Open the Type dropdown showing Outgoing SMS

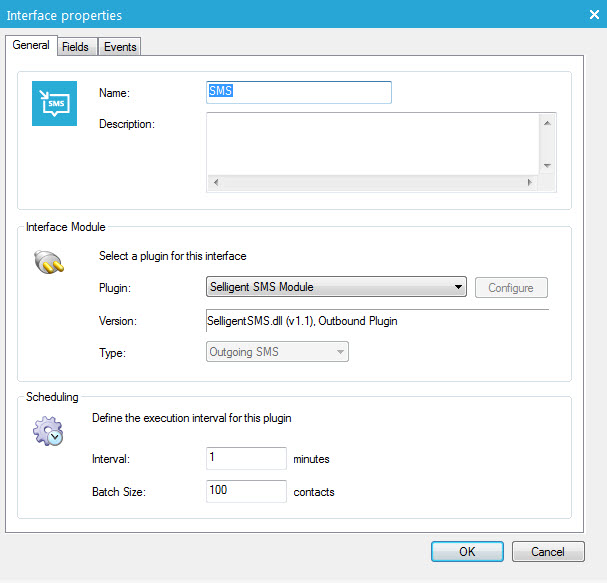277,352
